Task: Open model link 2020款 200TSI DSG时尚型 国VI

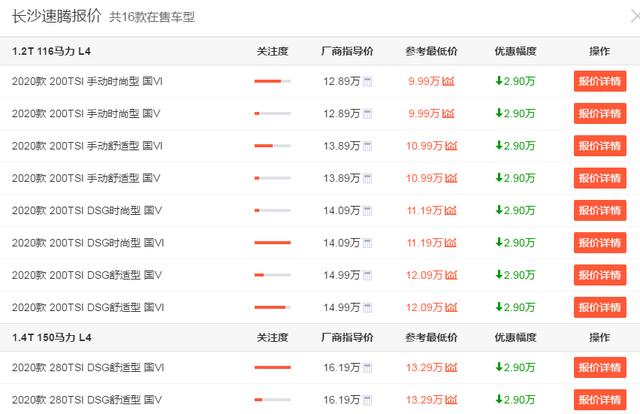Action: 88,243
